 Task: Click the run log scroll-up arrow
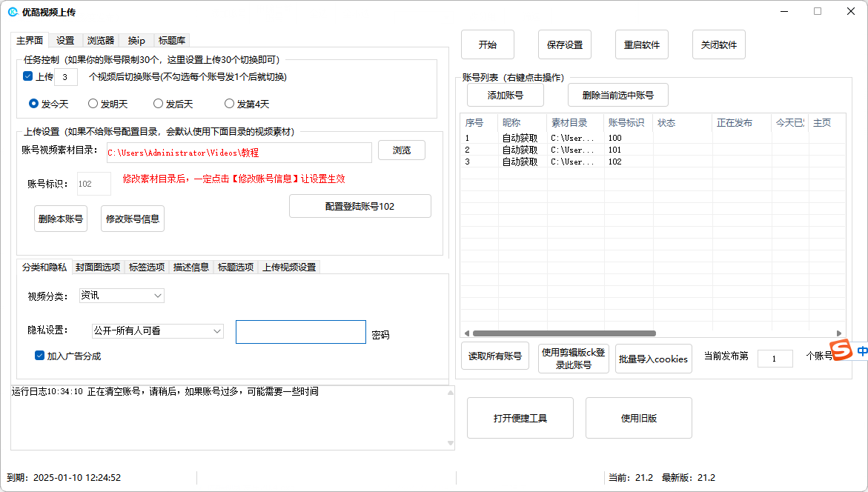pos(451,393)
